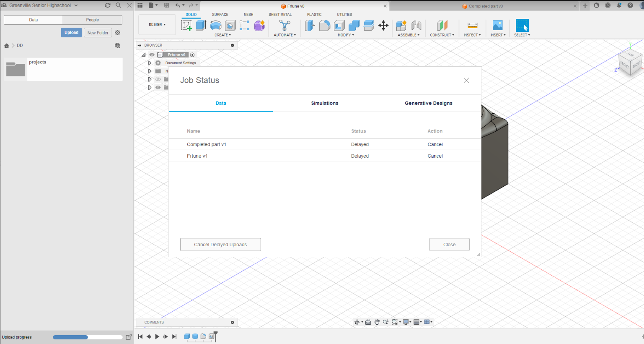Select the Press Pull modify tool
644x344 pixels.
pyautogui.click(x=310, y=25)
